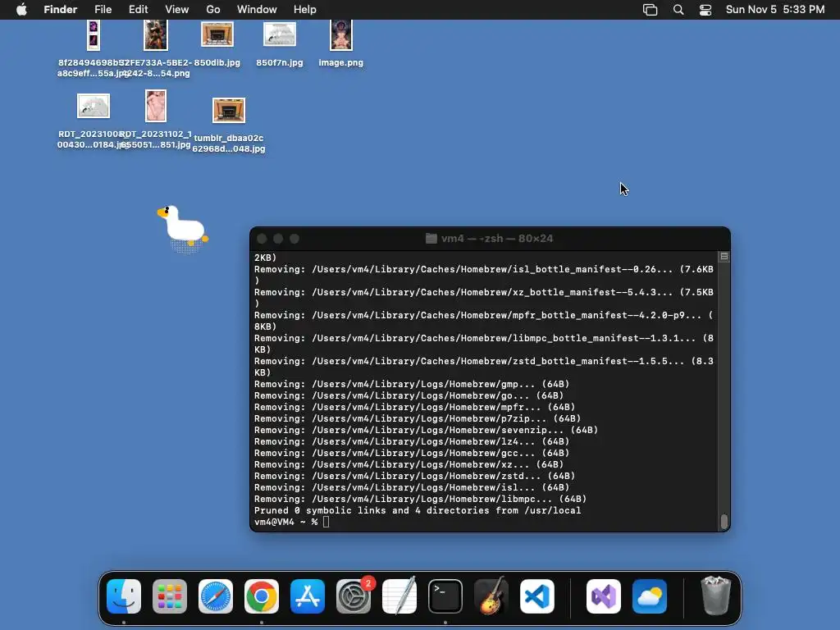Click the 'Pruned 0 symbolic links' line
This screenshot has width=840, height=630.
418,510
